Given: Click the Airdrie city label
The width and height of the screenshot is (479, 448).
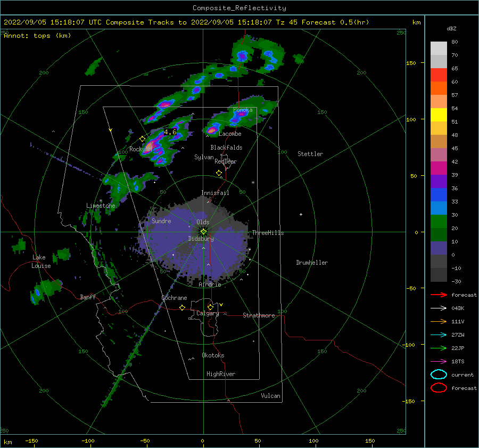Looking at the screenshot, I should [x=210, y=284].
